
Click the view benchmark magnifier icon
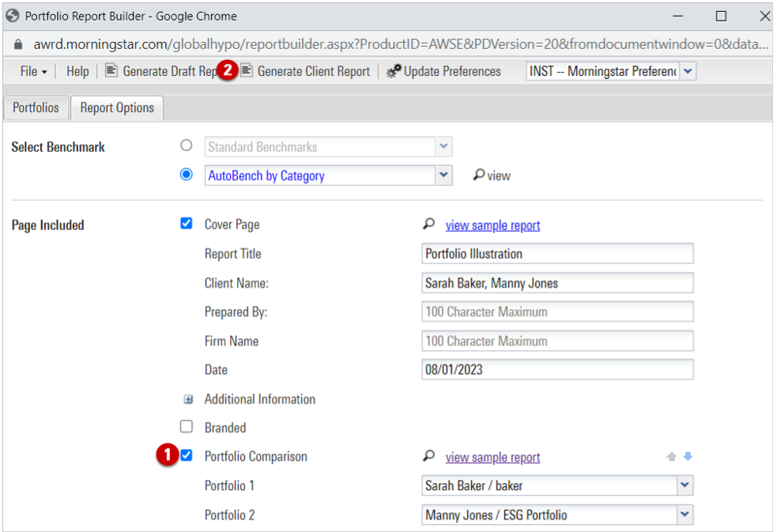coord(479,175)
